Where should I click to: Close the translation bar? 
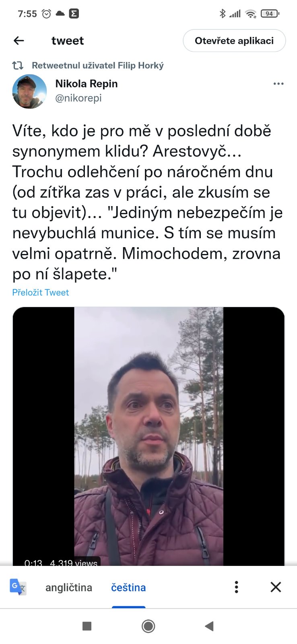(x=276, y=587)
